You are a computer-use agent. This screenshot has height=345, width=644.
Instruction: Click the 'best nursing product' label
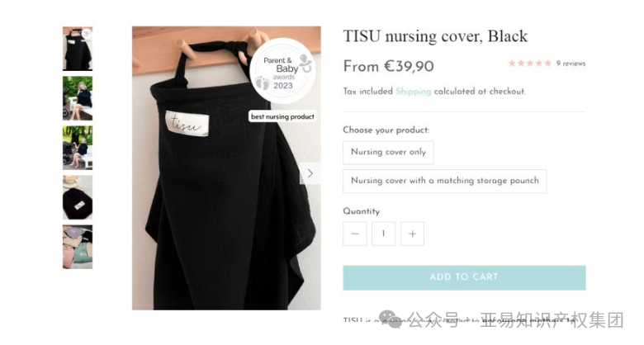[x=282, y=116]
